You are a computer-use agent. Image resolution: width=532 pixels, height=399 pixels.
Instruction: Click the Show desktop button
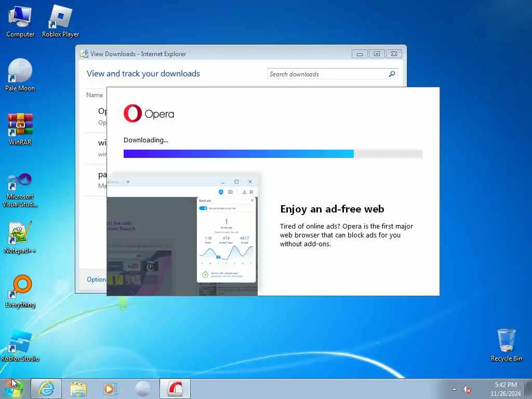[x=528, y=389]
